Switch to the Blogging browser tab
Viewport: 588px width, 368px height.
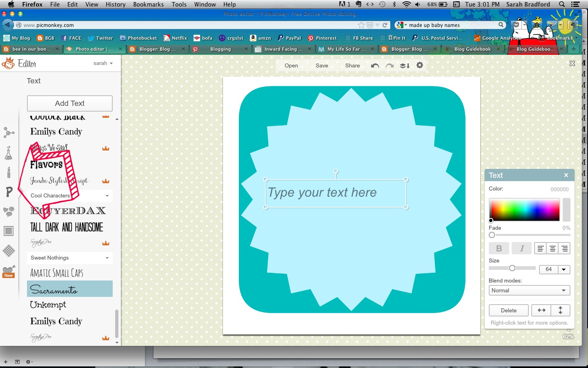220,49
